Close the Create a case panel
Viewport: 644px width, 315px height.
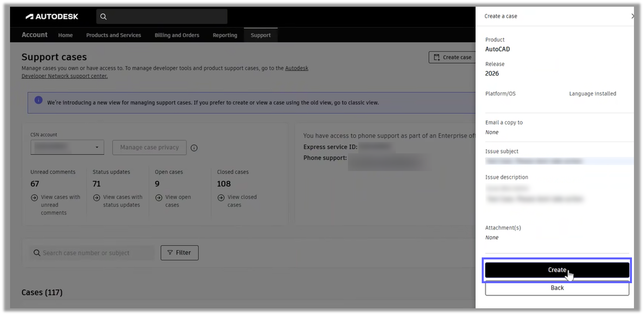click(632, 16)
